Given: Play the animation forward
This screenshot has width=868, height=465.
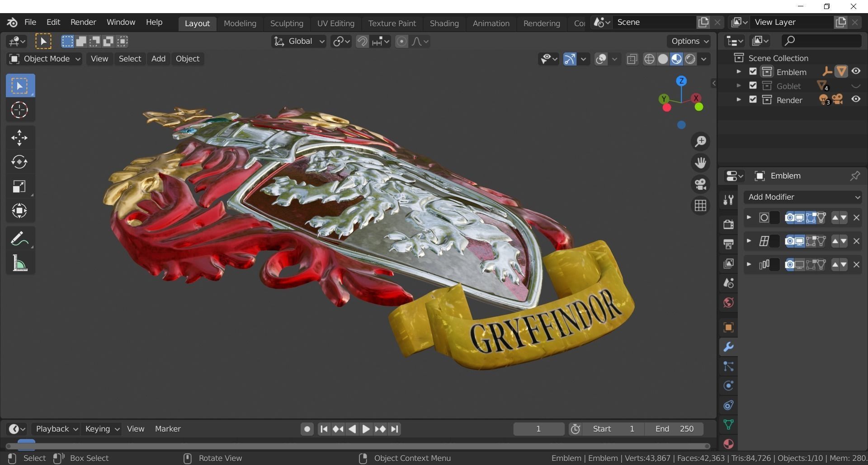Looking at the screenshot, I should (x=366, y=429).
